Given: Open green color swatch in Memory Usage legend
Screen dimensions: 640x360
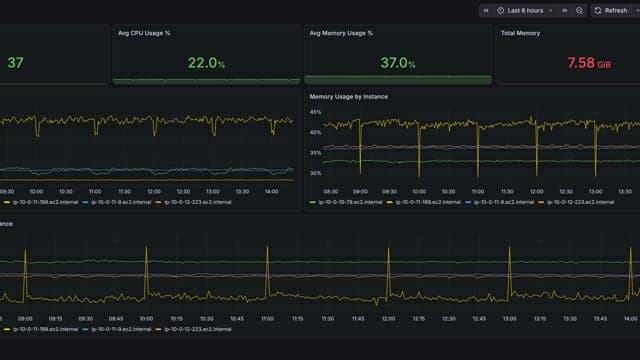Looking at the screenshot, I should coord(313,202).
